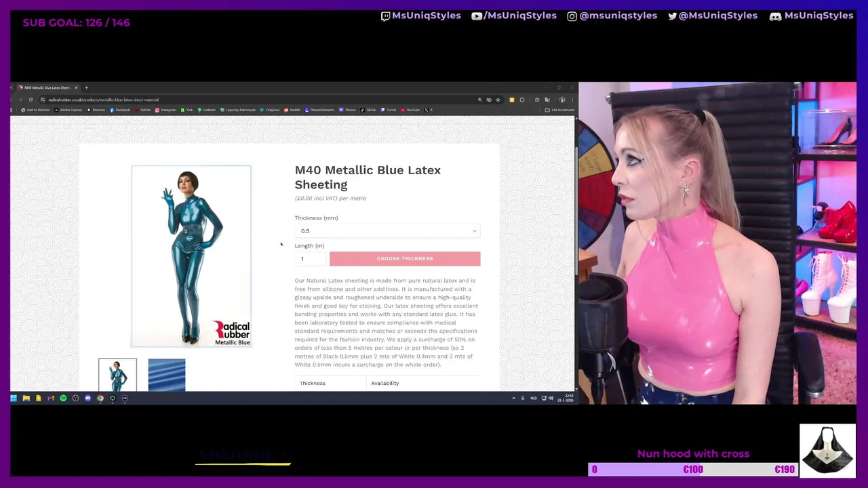
Task: Open the Thickness (mm) dropdown
Action: pos(387,231)
